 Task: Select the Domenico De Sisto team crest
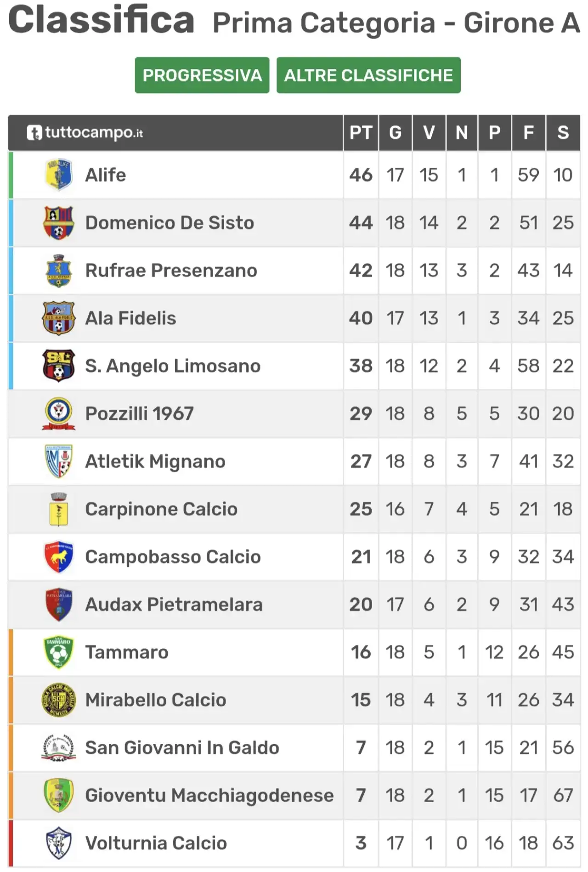58,223
